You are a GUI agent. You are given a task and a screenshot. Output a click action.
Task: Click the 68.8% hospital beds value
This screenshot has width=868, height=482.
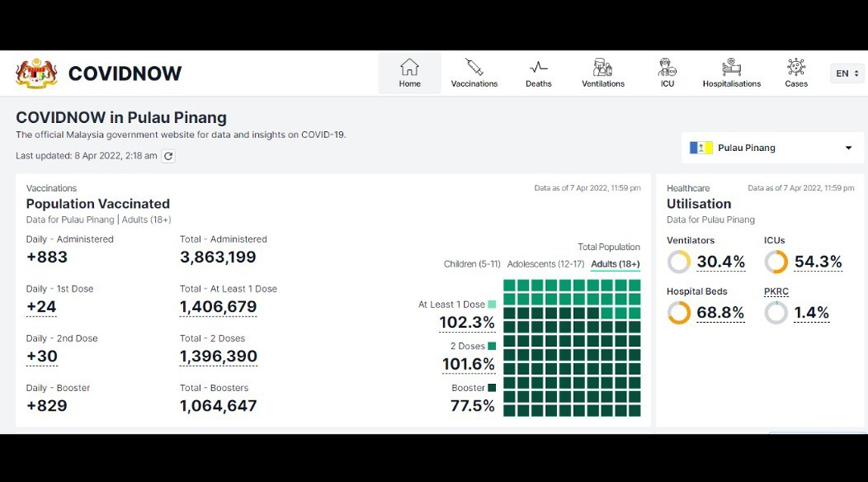pos(720,312)
